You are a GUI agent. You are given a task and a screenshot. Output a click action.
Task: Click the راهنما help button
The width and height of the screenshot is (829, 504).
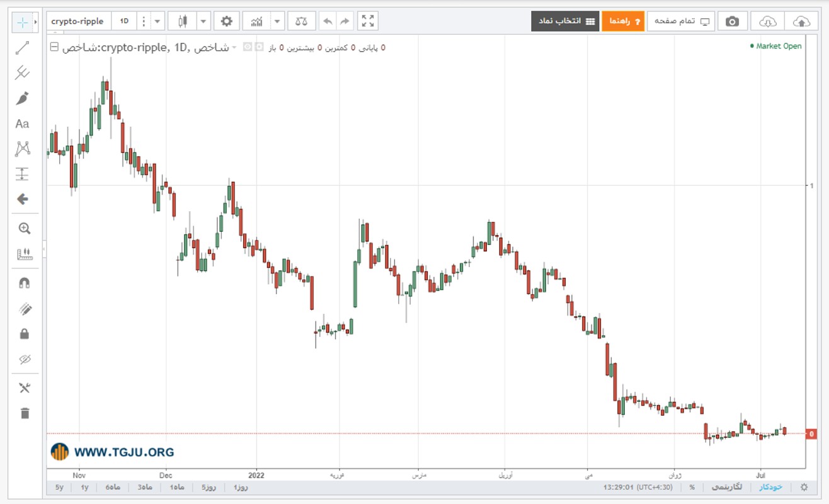623,21
